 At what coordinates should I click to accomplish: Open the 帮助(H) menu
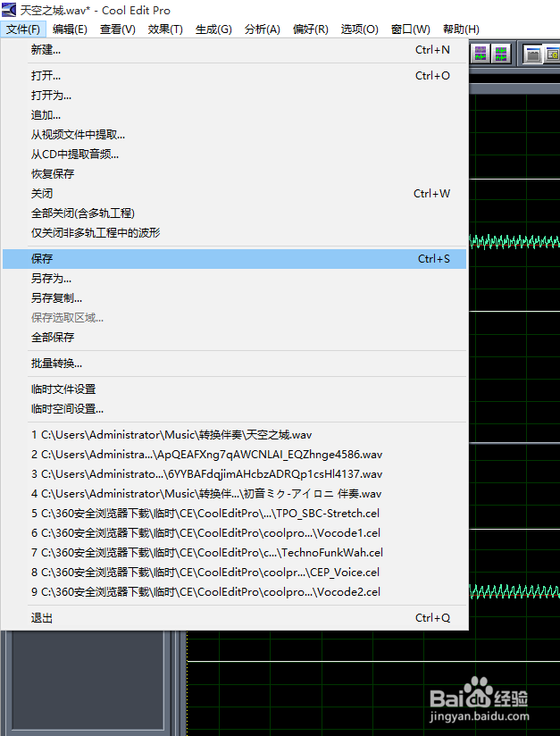tap(461, 29)
